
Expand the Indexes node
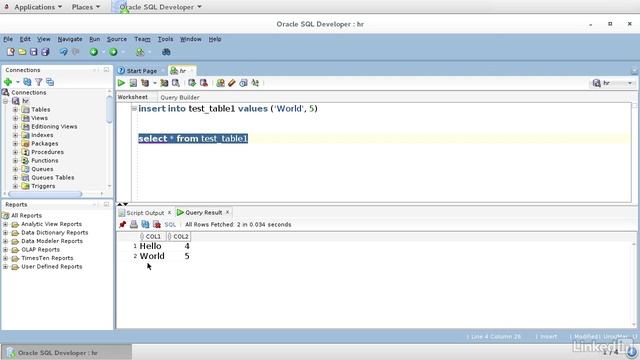[x=15, y=135]
